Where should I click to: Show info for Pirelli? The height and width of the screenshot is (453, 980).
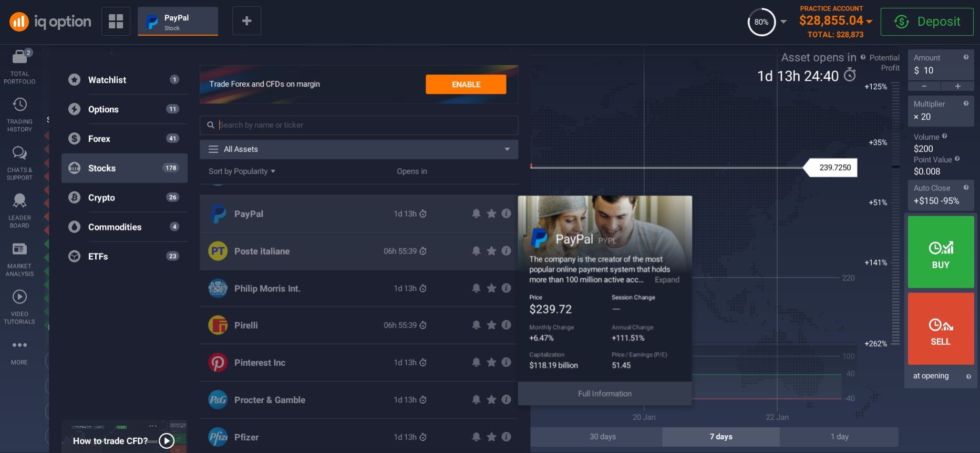pyautogui.click(x=506, y=325)
